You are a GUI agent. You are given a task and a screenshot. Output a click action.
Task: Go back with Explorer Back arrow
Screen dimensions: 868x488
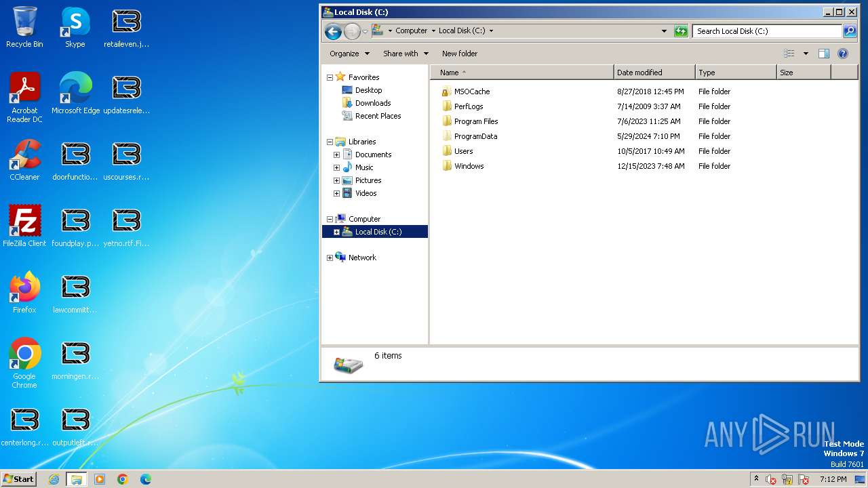point(333,31)
